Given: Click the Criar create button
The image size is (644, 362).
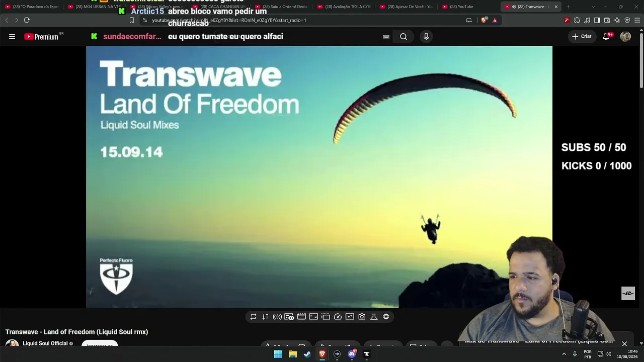Looking at the screenshot, I should (x=582, y=37).
